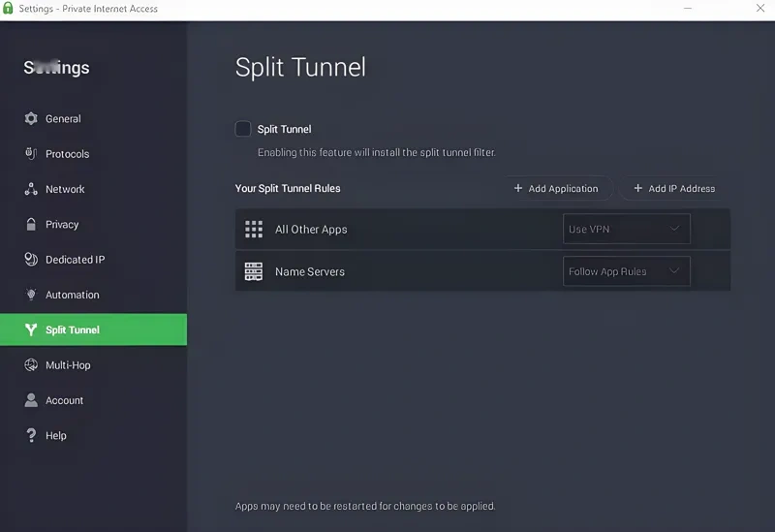View the Account page
This screenshot has width=775, height=532.
(65, 400)
